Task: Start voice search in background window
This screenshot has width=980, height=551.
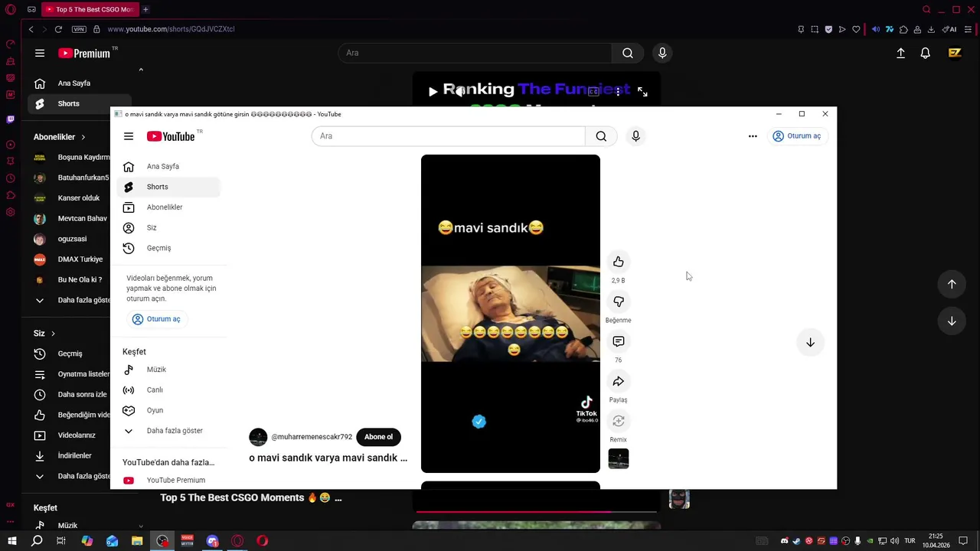Action: tap(662, 53)
